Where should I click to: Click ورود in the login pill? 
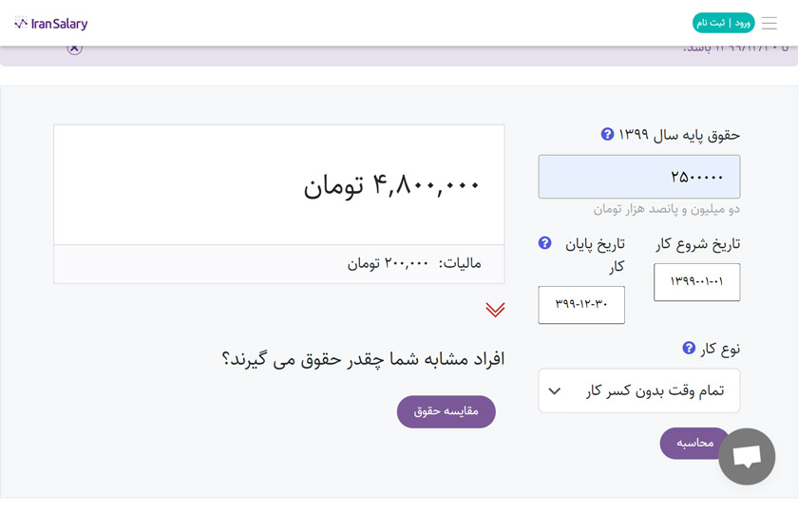point(742,23)
